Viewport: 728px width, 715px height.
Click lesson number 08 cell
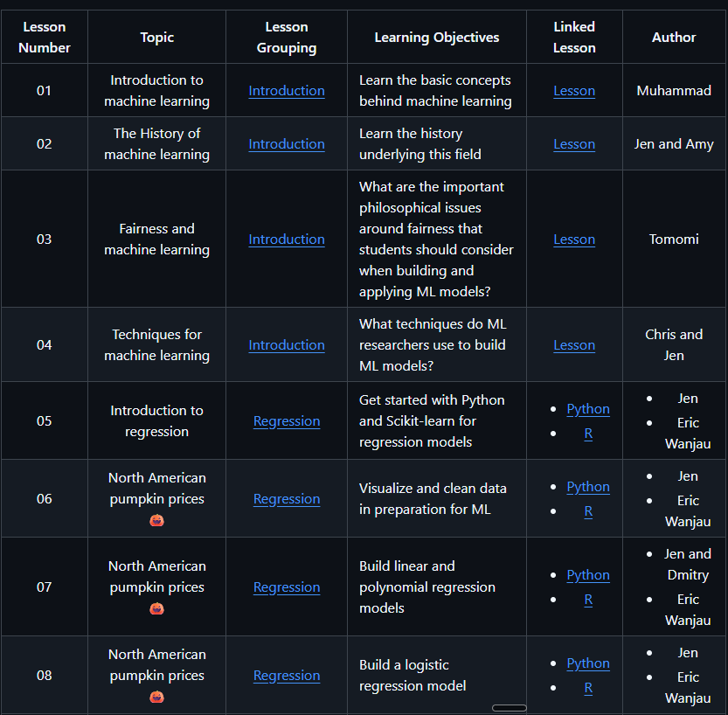[44, 676]
